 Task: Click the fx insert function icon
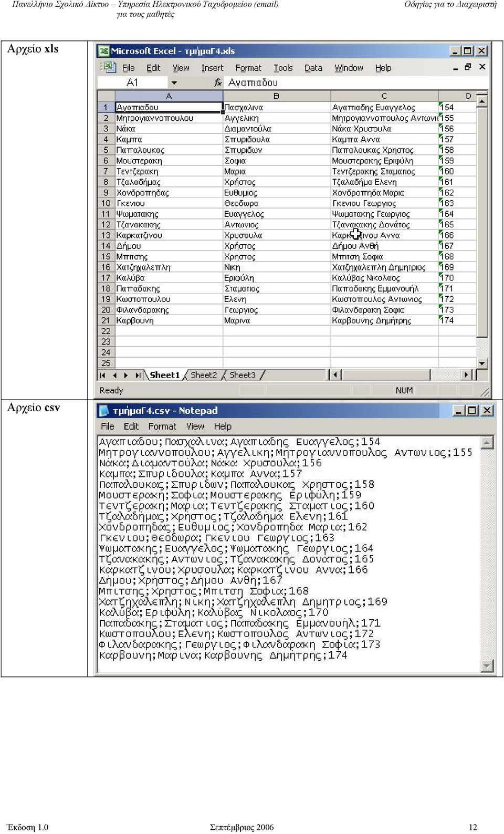(x=218, y=82)
